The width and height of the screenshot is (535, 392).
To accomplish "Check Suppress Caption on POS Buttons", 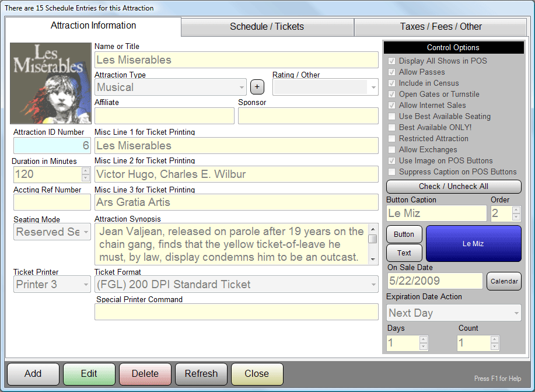I will point(391,172).
